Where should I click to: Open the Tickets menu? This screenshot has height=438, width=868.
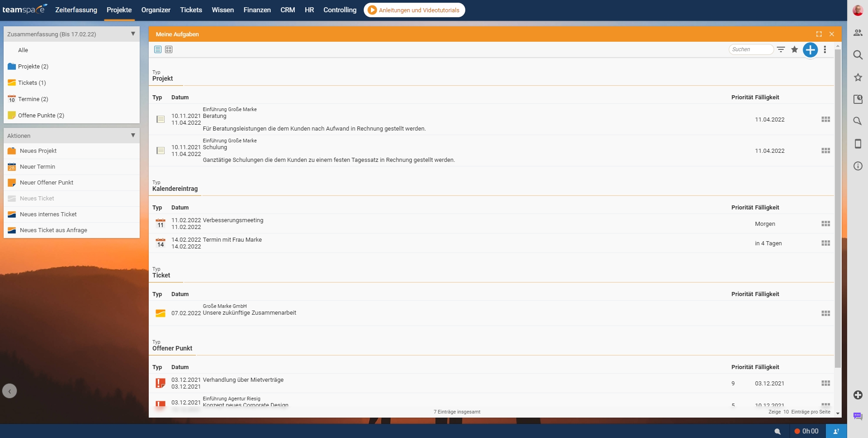pos(191,10)
